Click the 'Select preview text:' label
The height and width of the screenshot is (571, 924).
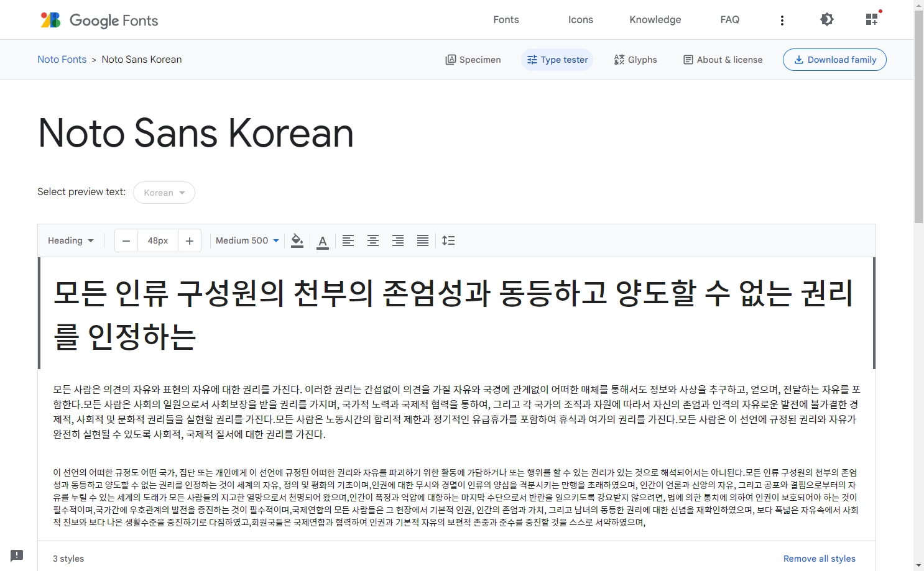point(81,191)
